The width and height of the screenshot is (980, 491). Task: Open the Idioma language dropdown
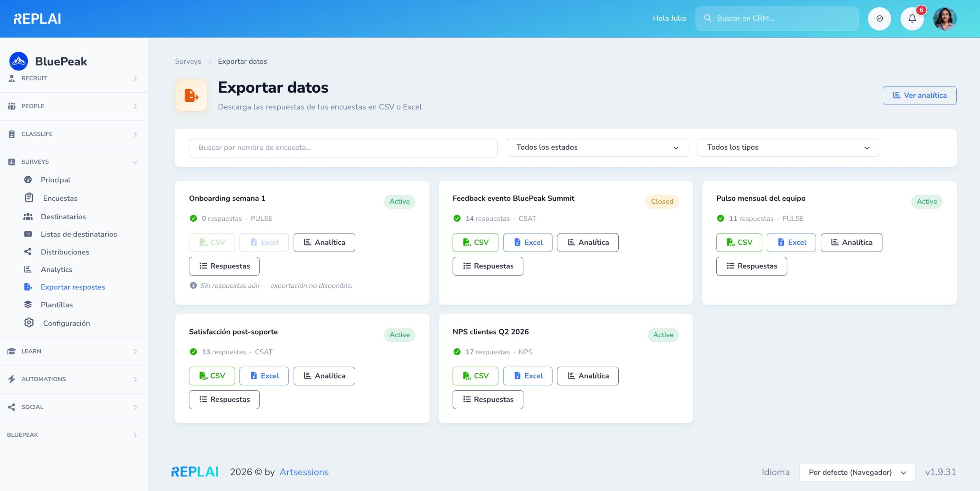click(x=857, y=472)
